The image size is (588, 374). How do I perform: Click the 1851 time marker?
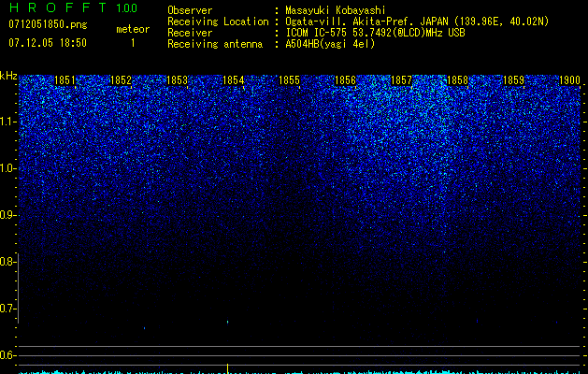click(65, 80)
